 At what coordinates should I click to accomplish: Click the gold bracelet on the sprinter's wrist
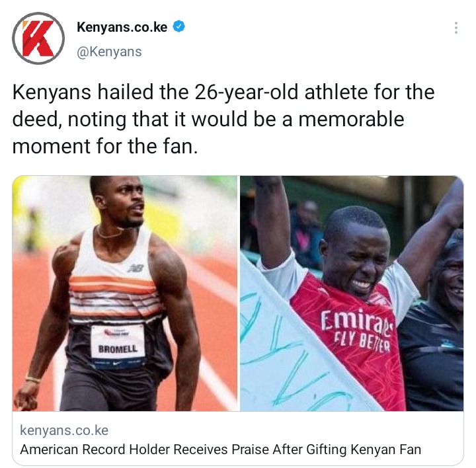point(33,379)
